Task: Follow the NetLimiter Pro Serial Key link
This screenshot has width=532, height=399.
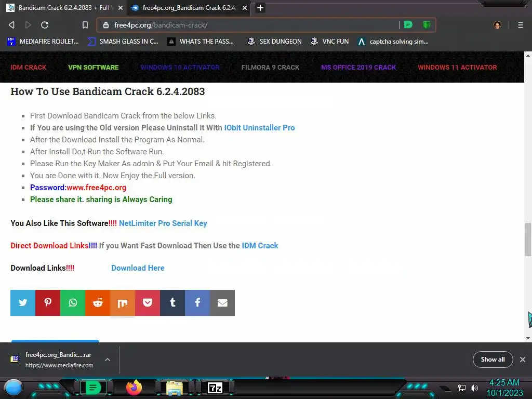Action: coord(163,223)
